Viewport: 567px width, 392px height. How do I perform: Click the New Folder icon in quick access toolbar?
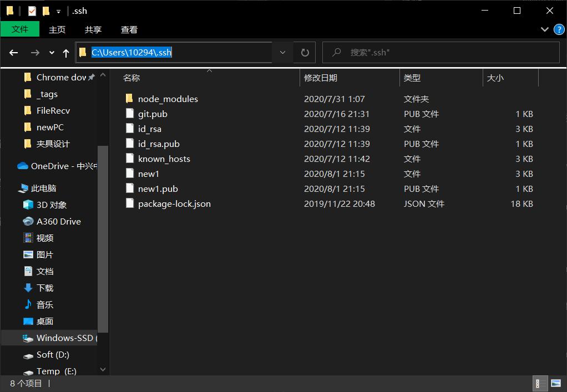46,11
